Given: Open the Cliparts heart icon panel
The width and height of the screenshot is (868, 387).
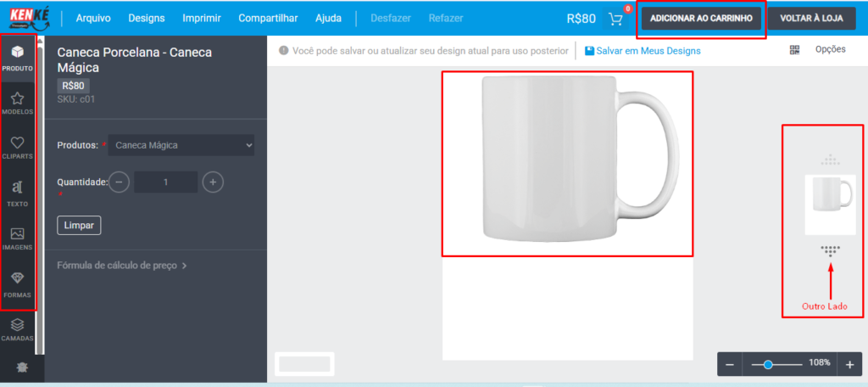Looking at the screenshot, I should pyautogui.click(x=17, y=148).
